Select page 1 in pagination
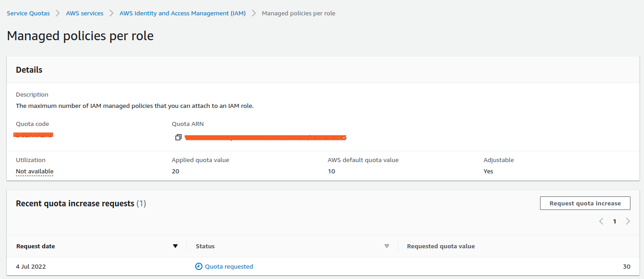644x279 pixels. coord(615,221)
